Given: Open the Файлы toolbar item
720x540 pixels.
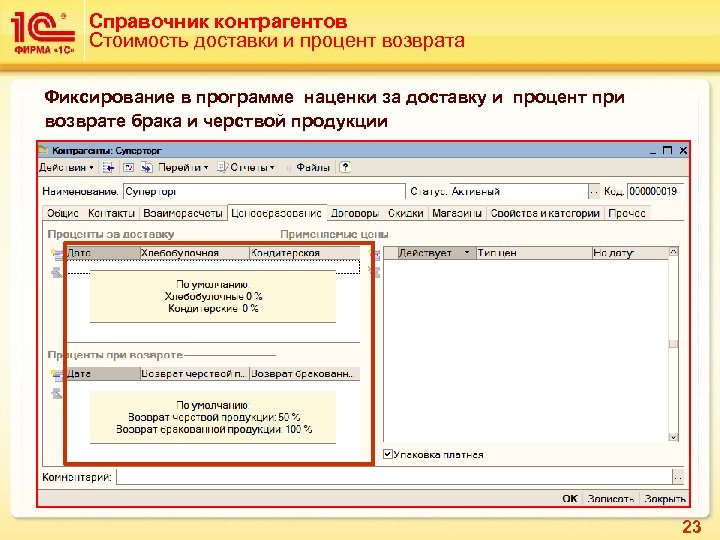Looking at the screenshot, I should click(313, 168).
